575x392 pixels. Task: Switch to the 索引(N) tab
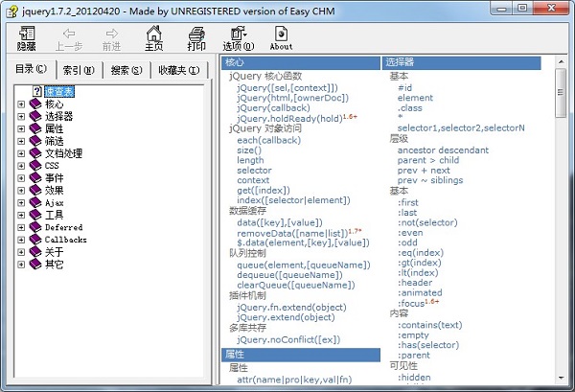(x=79, y=70)
